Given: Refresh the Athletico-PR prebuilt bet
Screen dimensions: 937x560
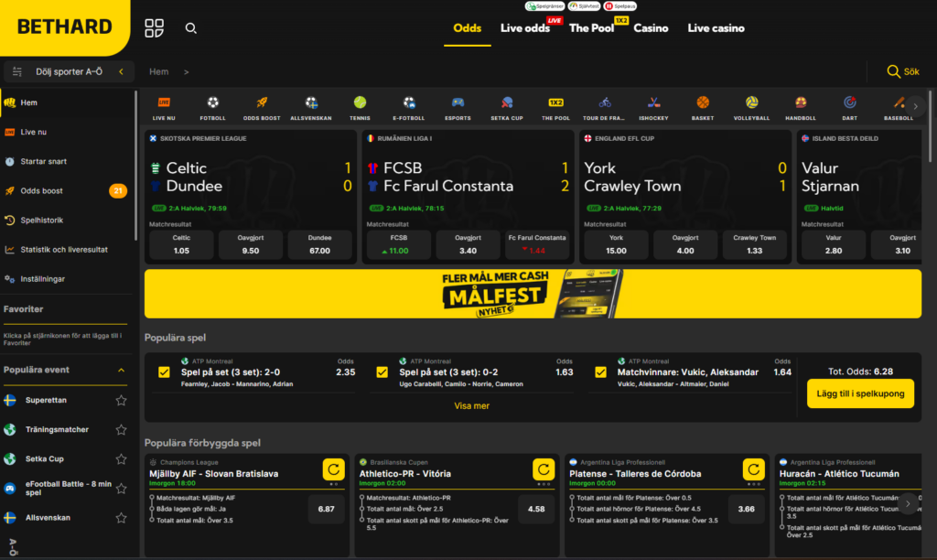Looking at the screenshot, I should click(544, 469).
